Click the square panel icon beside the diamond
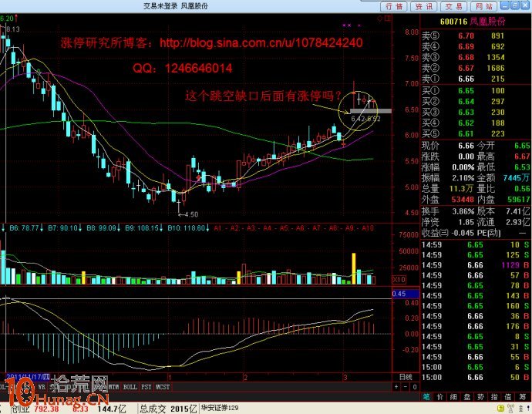 [388, 19]
